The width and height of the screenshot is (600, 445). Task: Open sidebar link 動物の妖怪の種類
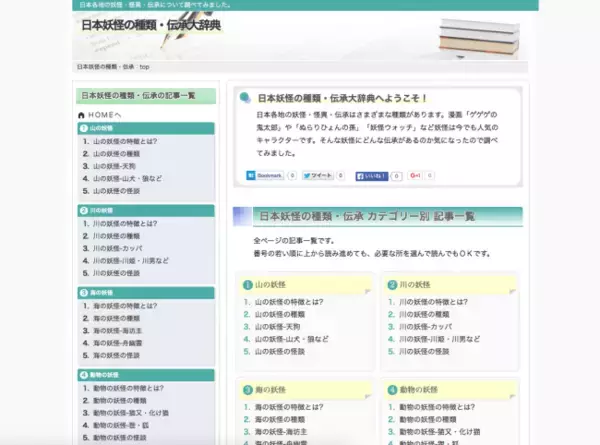[120, 401]
